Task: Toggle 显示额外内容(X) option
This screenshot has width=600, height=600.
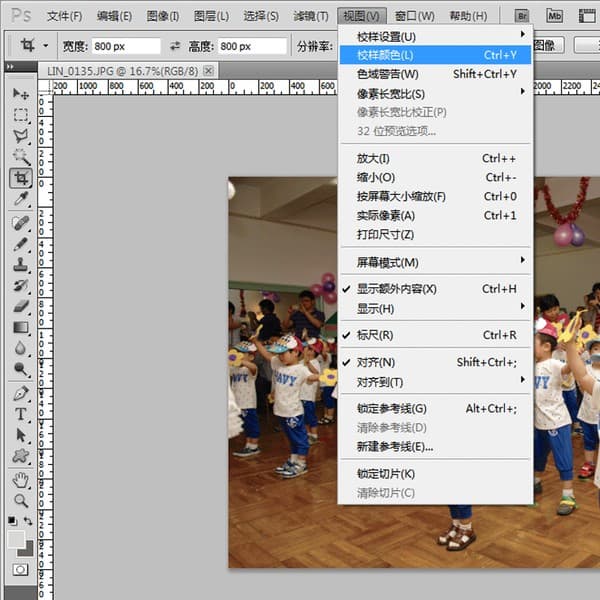Action: [x=396, y=289]
